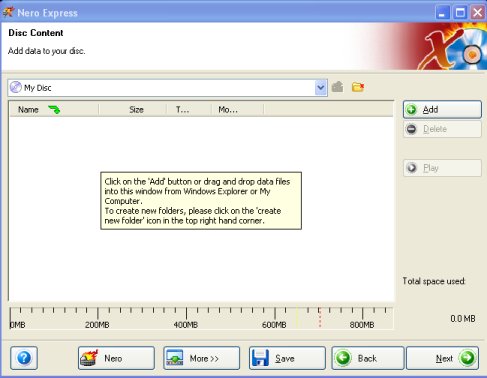
Task: Click the 200MB mark on capacity bar
Action: point(97,325)
